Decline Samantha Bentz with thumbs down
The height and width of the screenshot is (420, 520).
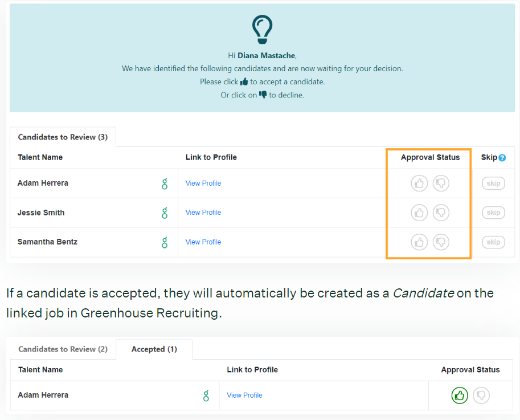[x=441, y=242]
